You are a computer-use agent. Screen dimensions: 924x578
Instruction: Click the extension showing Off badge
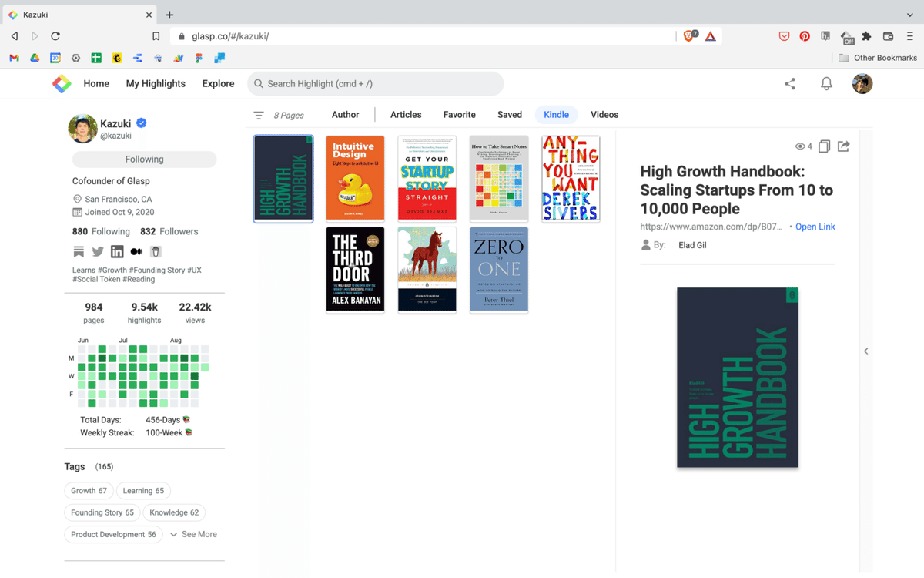click(x=846, y=37)
